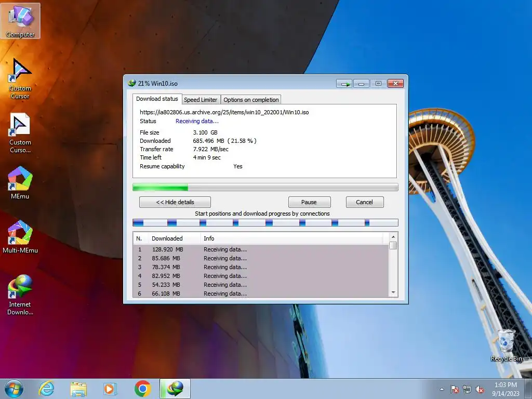Click the time left 4 min 9 sec
Screen dimensions: 532x399
[207, 157]
